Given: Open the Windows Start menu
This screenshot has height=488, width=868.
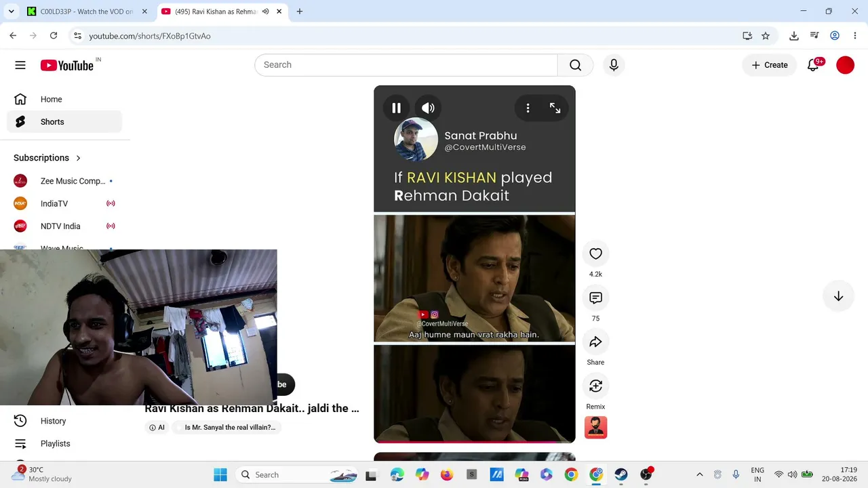Looking at the screenshot, I should pos(220,475).
